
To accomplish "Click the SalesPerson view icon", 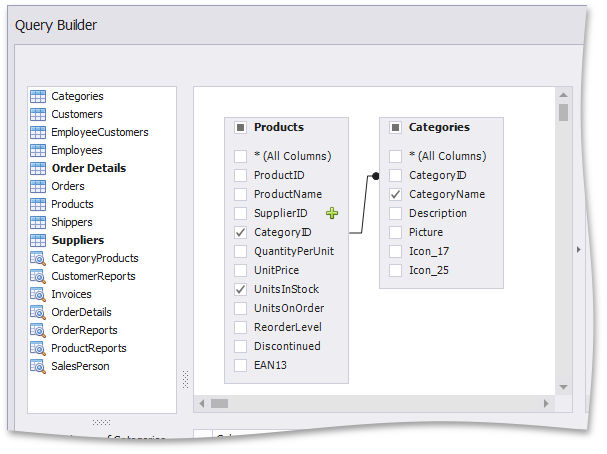I will [x=38, y=367].
